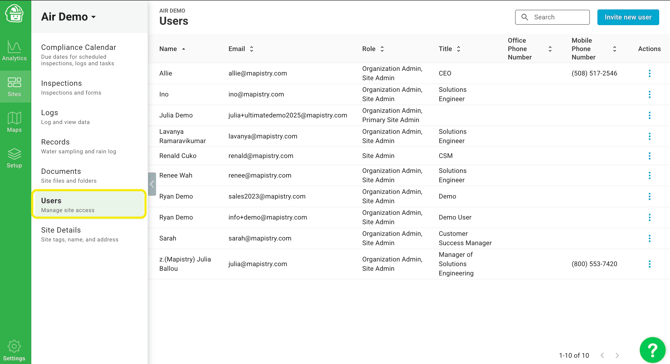Viewport: 670px width, 364px height.
Task: Focus the Search input field
Action: pos(552,17)
